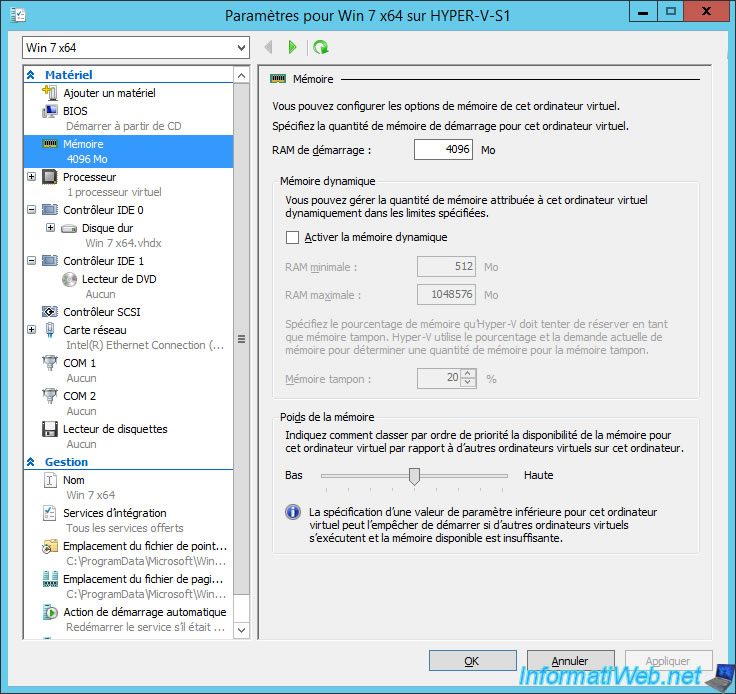Click the Lecteur de disquettes floppy icon

point(50,429)
